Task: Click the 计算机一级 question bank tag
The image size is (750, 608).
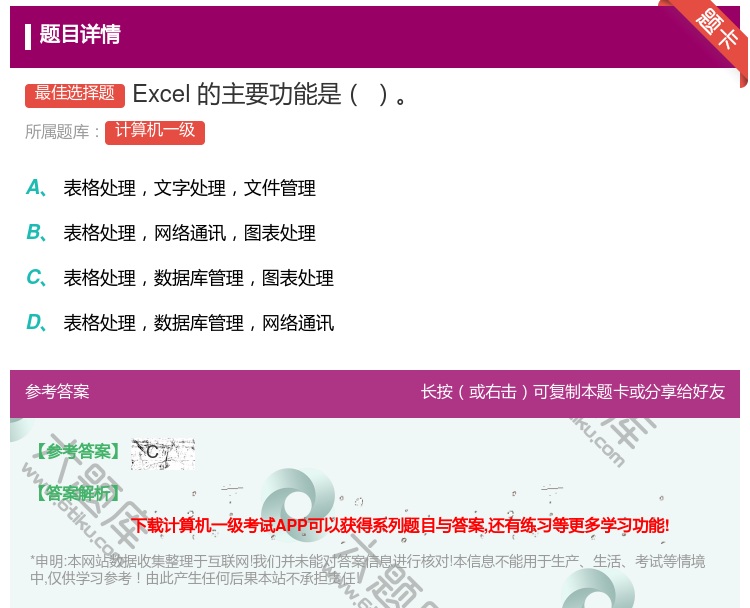Action: coord(155,132)
